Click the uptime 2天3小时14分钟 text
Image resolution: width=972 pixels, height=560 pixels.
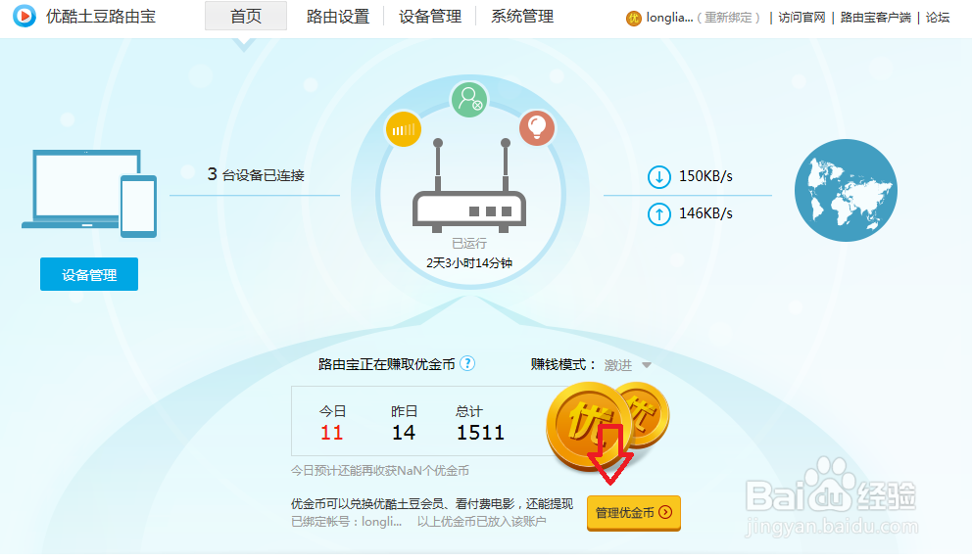(469, 262)
